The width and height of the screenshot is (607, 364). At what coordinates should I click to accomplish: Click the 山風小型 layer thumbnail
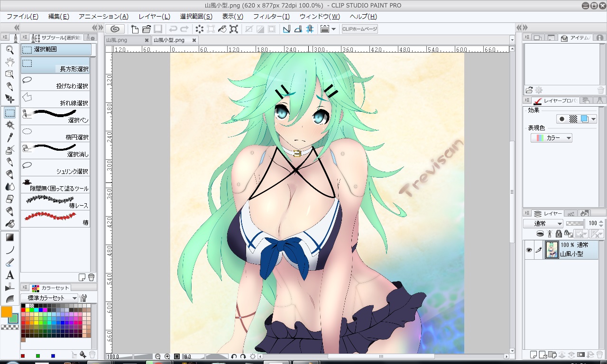point(552,250)
